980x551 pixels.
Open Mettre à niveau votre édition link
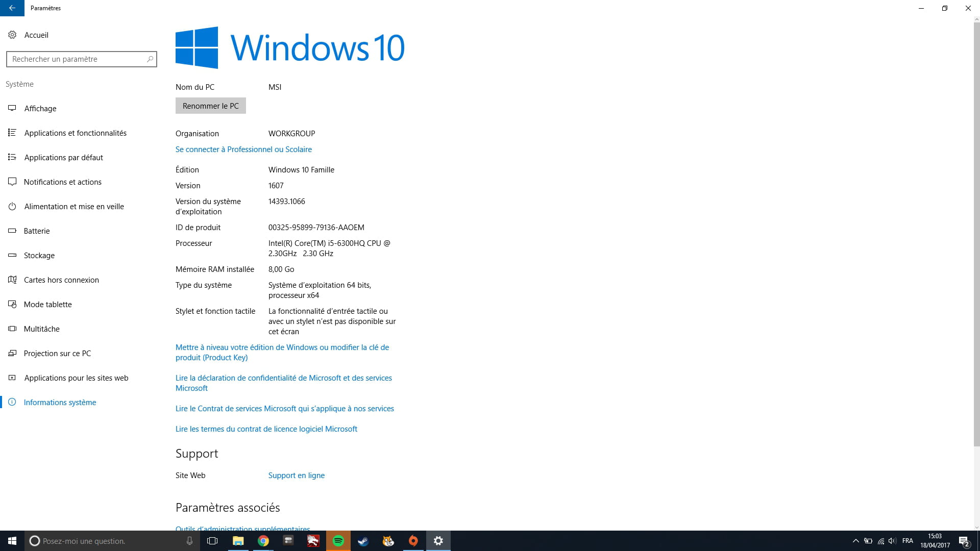[282, 352]
